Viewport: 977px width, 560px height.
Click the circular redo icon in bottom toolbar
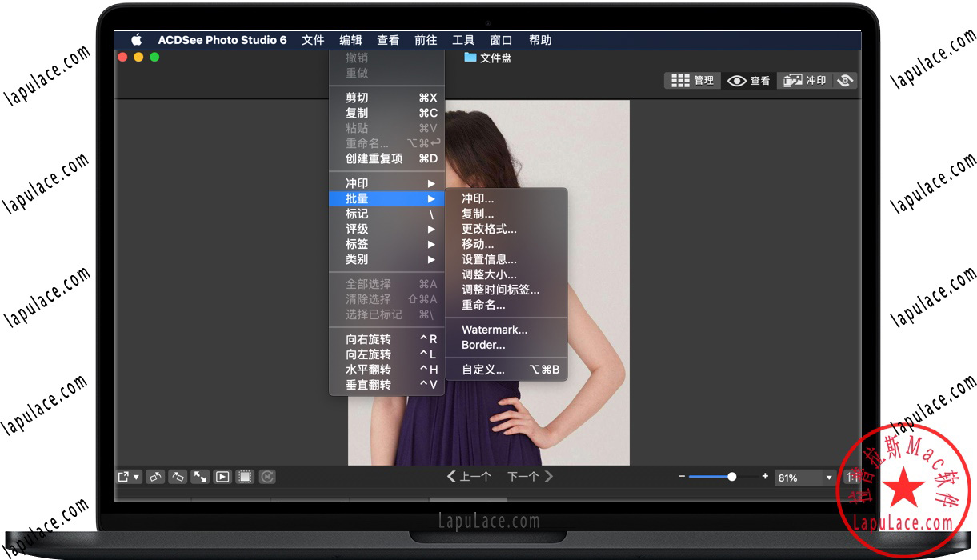tap(267, 477)
